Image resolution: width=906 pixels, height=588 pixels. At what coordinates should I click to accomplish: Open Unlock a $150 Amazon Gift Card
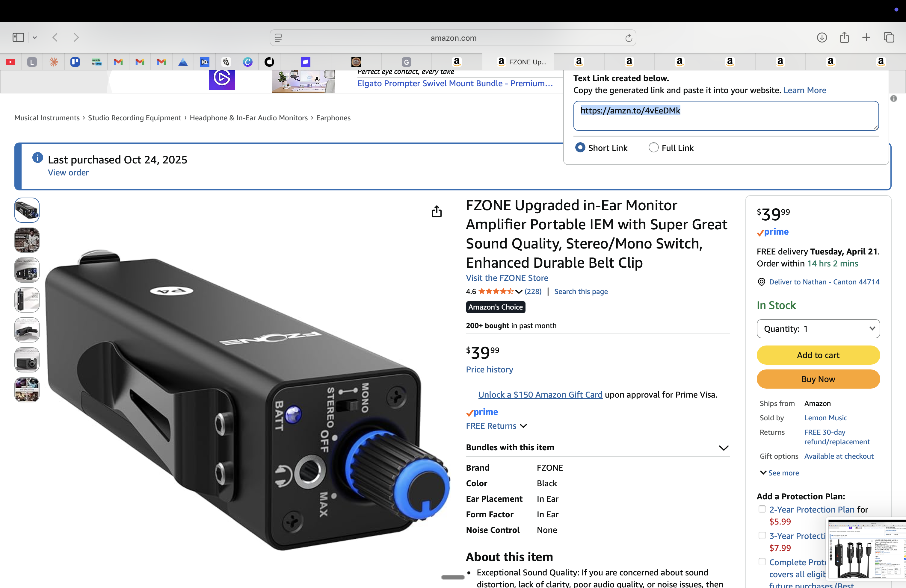pos(540,395)
